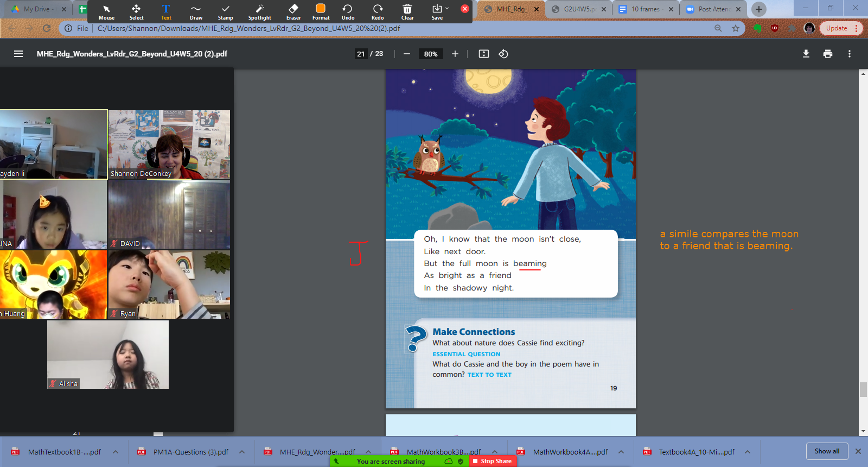This screenshot has height=467, width=868.
Task: Switch to the My Drive tab
Action: coord(38,9)
